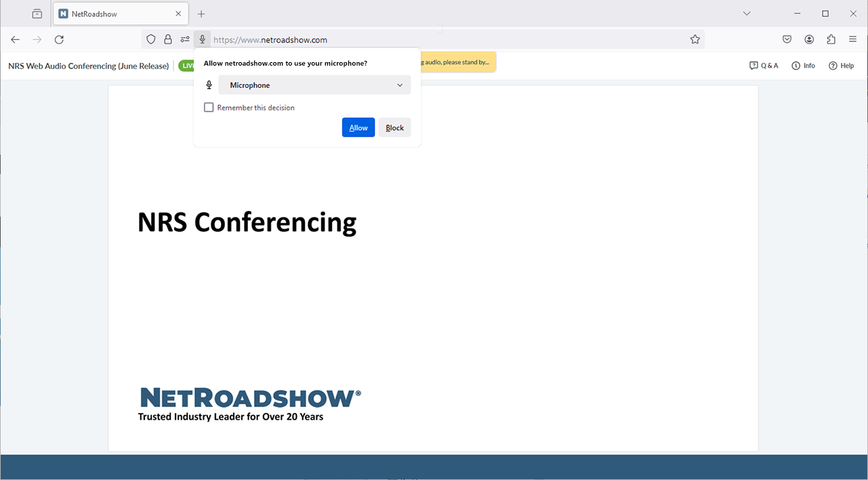Image resolution: width=868 pixels, height=480 pixels.
Task: Open the browser hamburger menu
Action: coord(852,39)
